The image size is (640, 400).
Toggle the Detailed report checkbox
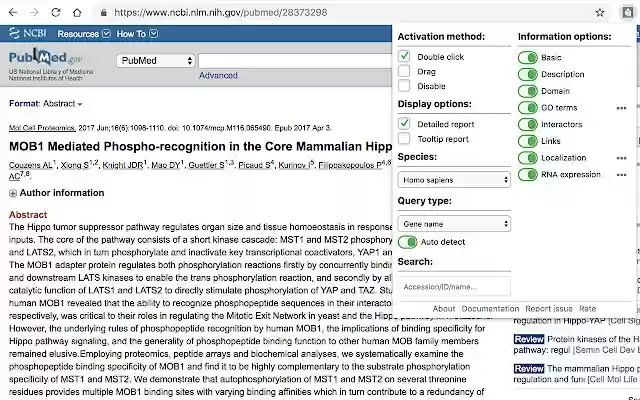click(x=404, y=123)
